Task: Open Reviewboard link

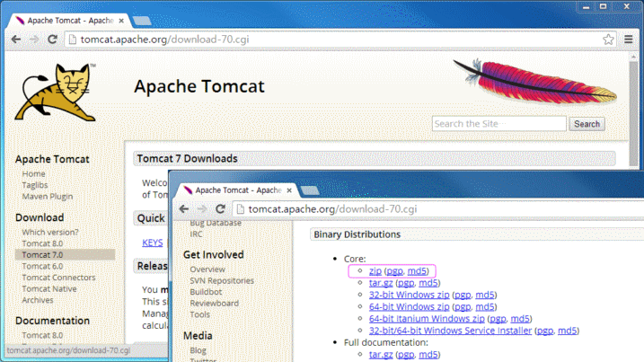Action: tap(214, 304)
